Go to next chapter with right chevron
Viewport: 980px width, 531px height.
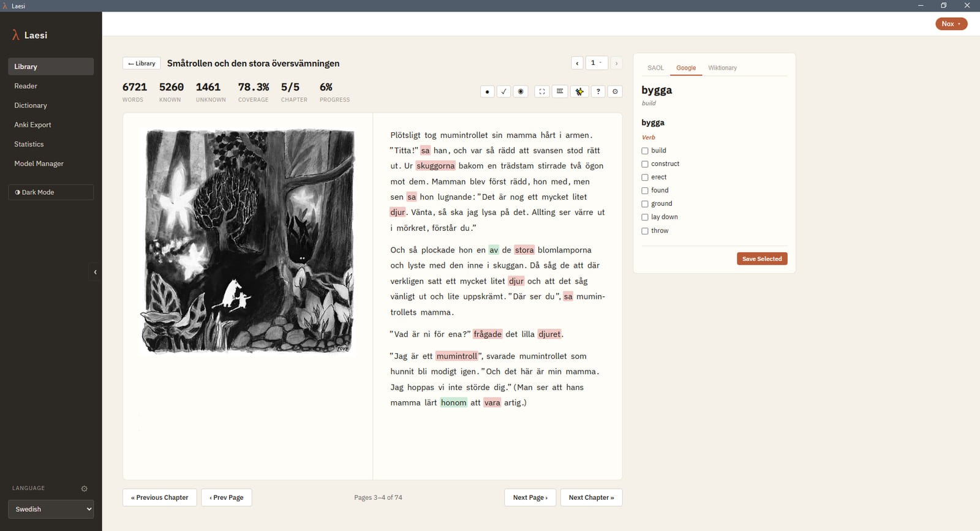pyautogui.click(x=616, y=63)
